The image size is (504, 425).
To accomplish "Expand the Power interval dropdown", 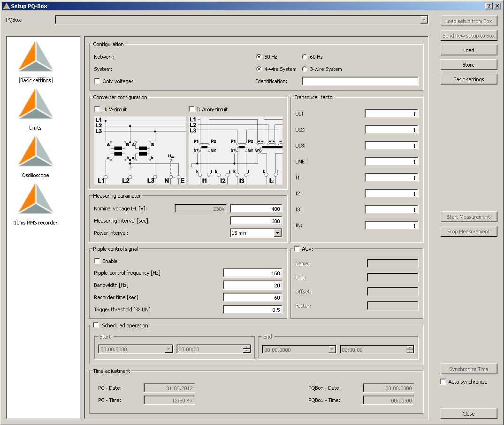I will coord(278,233).
